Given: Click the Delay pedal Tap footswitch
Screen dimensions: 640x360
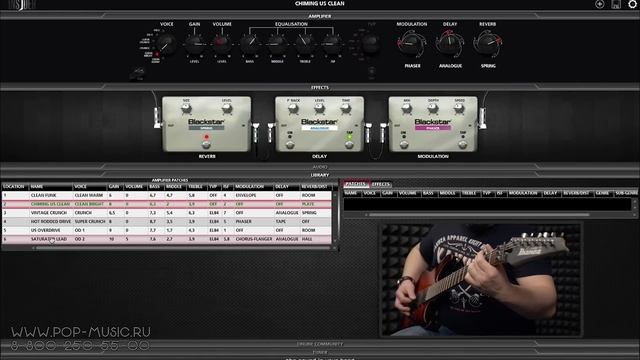Looking at the screenshot, I should point(349,145).
